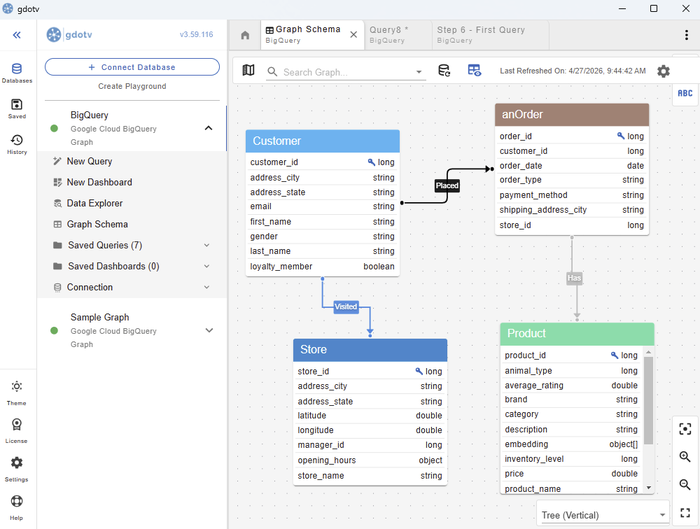Click the Placed edge label
Screen dimensions: 700x529
pyautogui.click(x=447, y=185)
